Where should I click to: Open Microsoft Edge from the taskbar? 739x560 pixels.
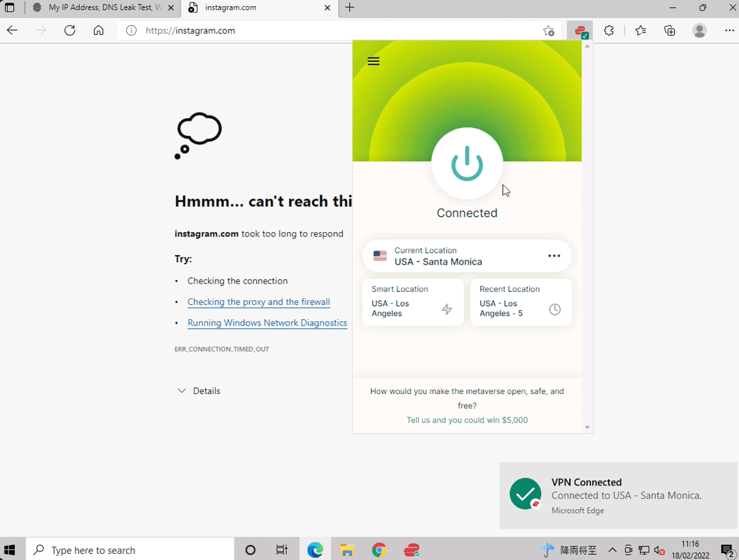pyautogui.click(x=315, y=550)
